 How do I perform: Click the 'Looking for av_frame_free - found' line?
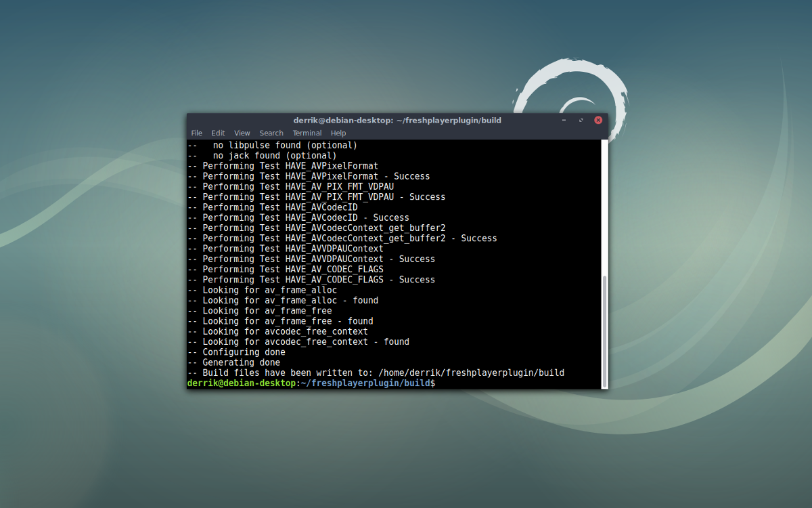click(x=280, y=321)
